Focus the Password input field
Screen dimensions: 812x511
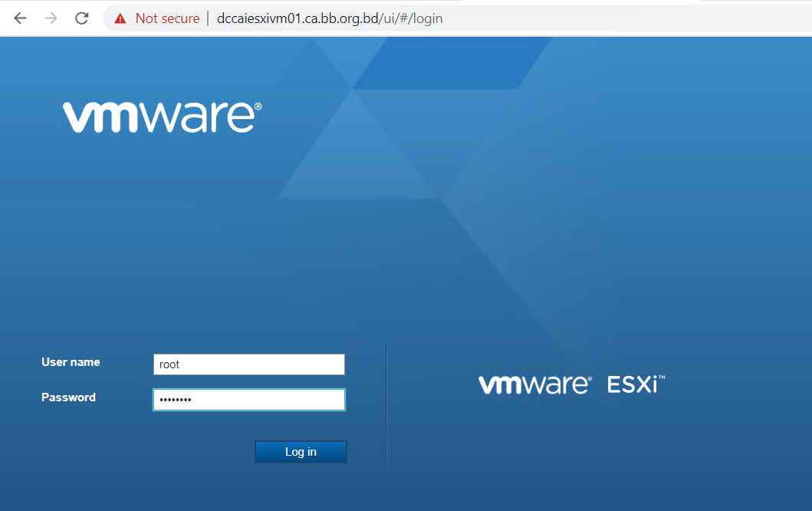pyautogui.click(x=249, y=400)
